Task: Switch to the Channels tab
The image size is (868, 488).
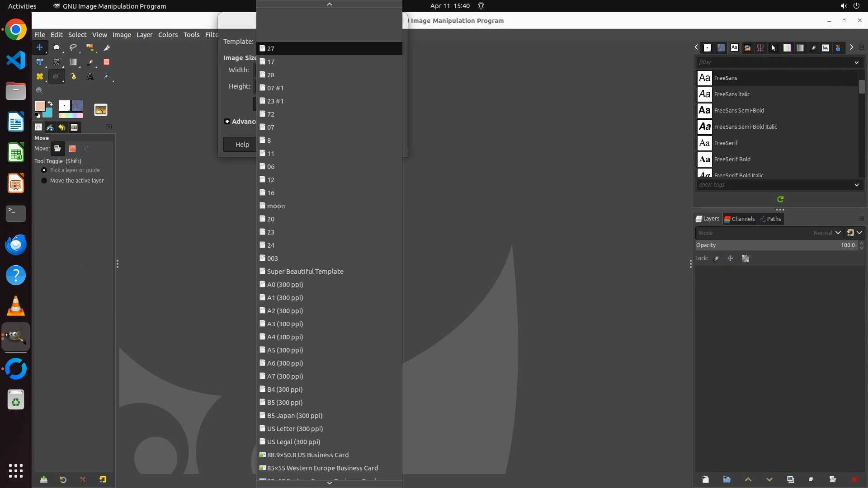Action: click(740, 219)
